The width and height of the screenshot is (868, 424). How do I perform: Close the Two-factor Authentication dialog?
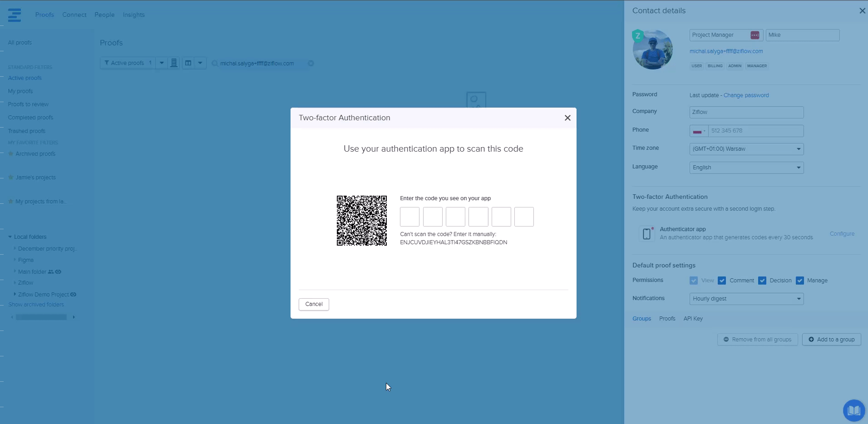(x=567, y=118)
